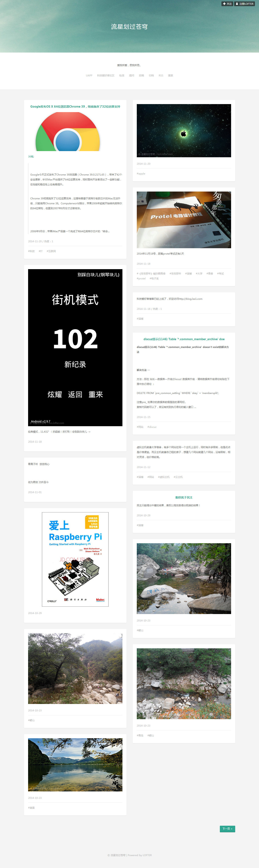Open the 2014-11-12 post date
The width and height of the screenshot is (259, 868).
click(144, 467)
